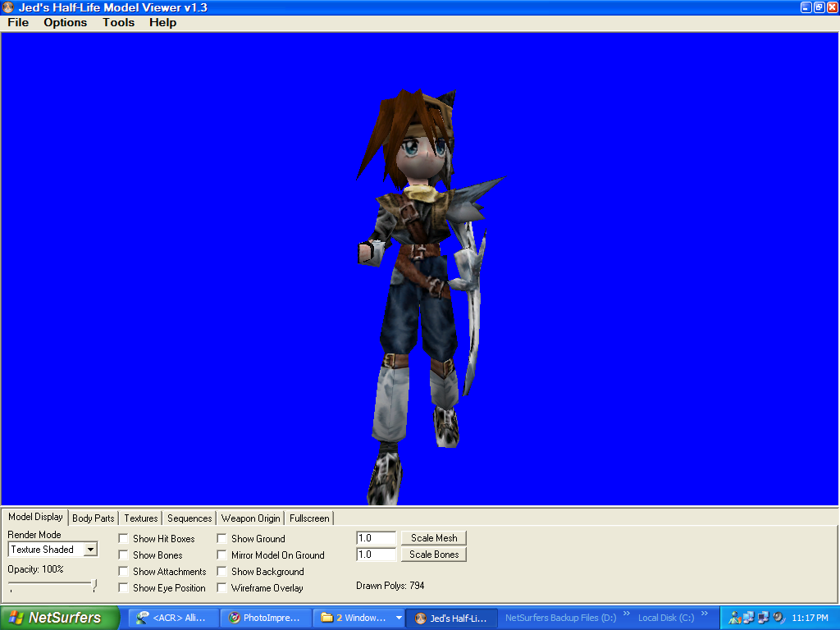The width and height of the screenshot is (840, 630).
Task: Focus the Scale Mesh value field
Action: pyautogui.click(x=376, y=538)
